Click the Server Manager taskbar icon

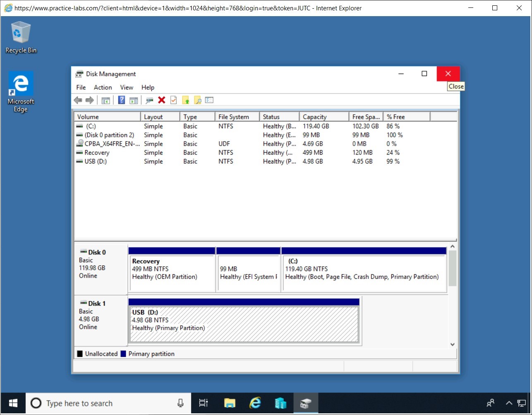280,403
